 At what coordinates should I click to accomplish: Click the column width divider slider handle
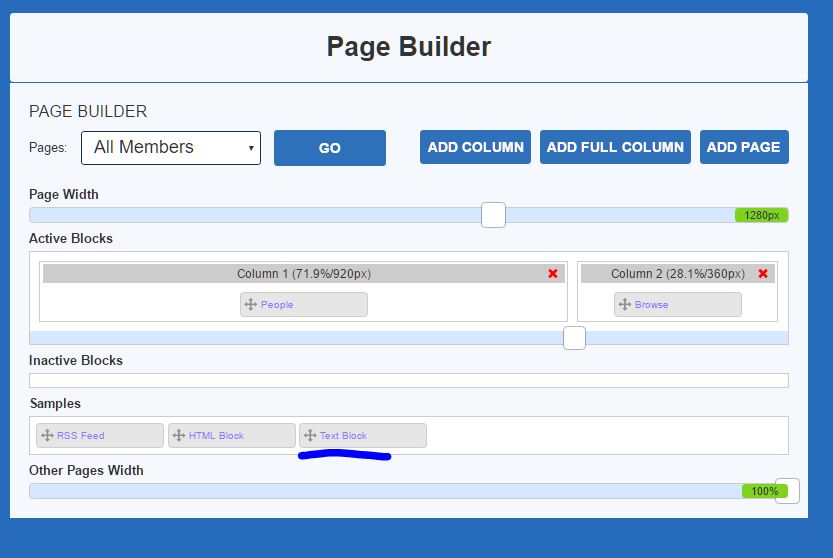(x=574, y=338)
